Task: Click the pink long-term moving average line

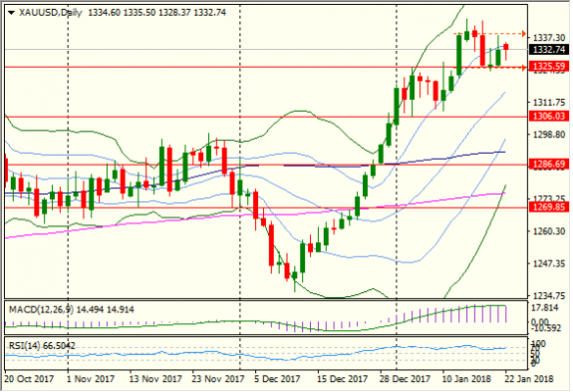Action: tap(219, 216)
